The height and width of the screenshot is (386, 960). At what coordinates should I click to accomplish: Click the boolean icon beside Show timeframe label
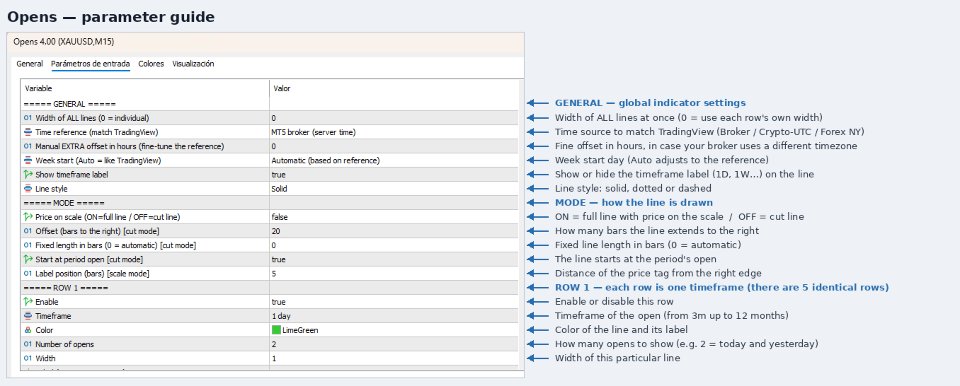[x=28, y=174]
